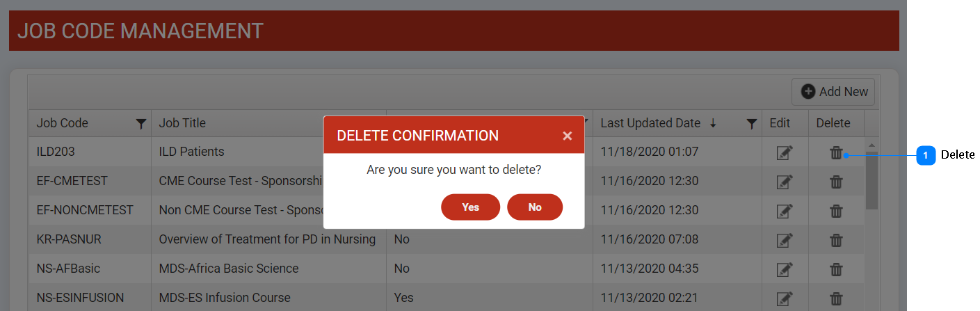Open the Last Updated Date filter
Viewport: 980px width, 311px height.
tap(751, 124)
